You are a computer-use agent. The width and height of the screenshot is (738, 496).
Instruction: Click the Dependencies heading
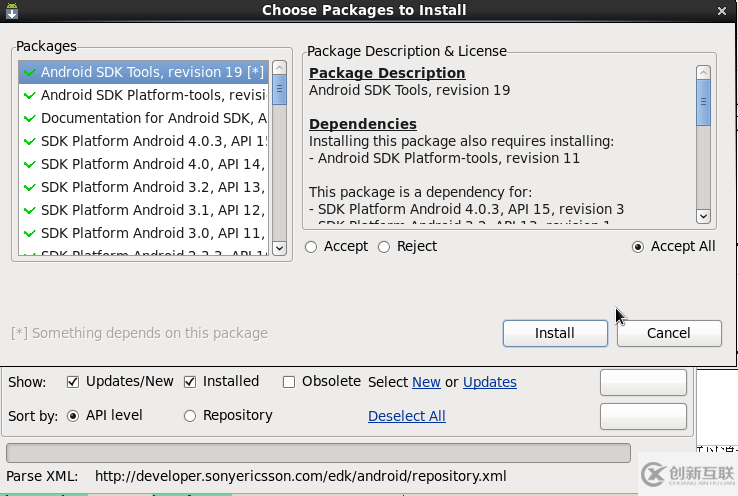click(x=363, y=124)
